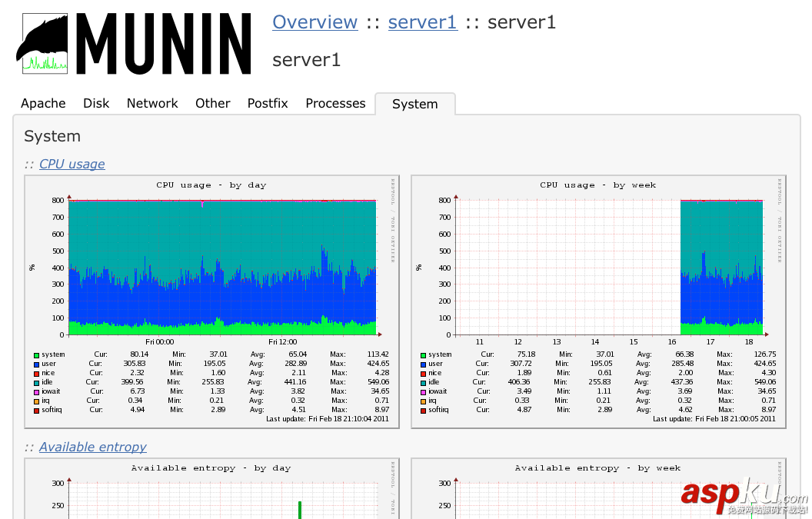
Task: Select the Other tab
Action: tap(212, 104)
